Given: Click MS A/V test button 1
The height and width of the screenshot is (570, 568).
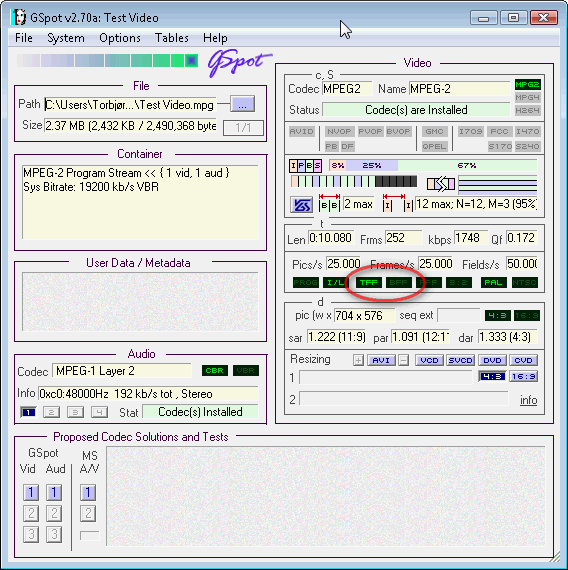Looking at the screenshot, I should coord(88,493).
